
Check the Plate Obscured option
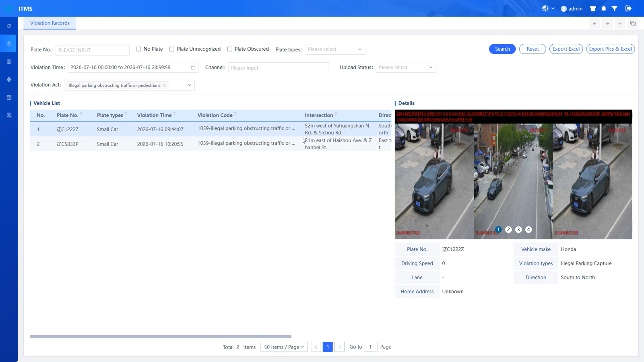coord(230,49)
